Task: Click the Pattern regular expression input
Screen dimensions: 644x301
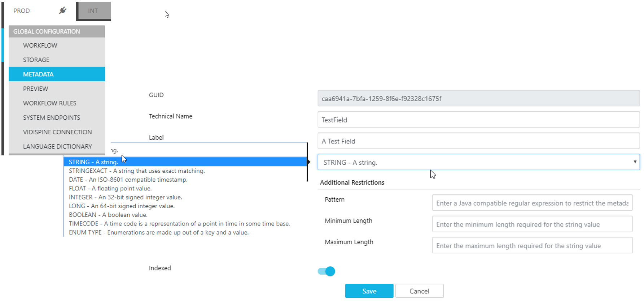Action: click(x=532, y=203)
